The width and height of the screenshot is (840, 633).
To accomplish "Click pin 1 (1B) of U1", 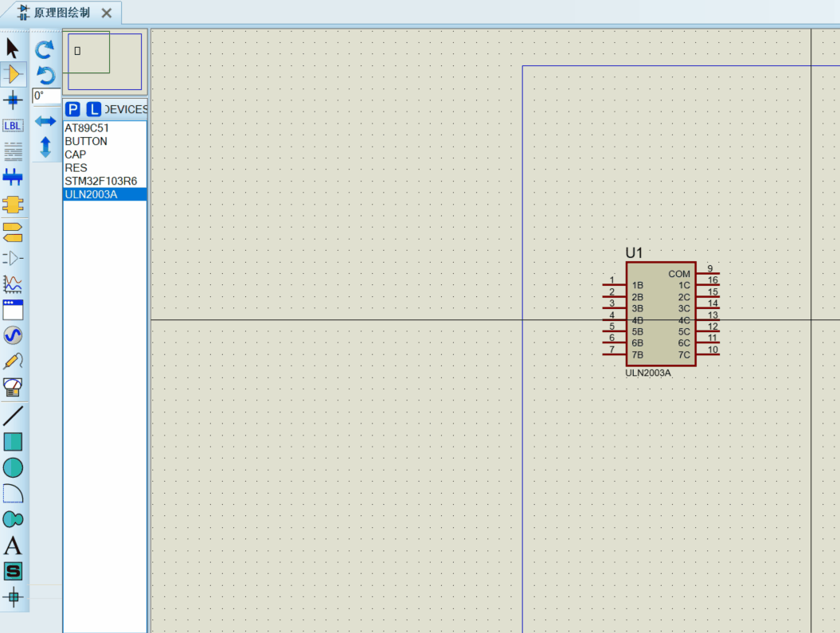I will point(615,283).
